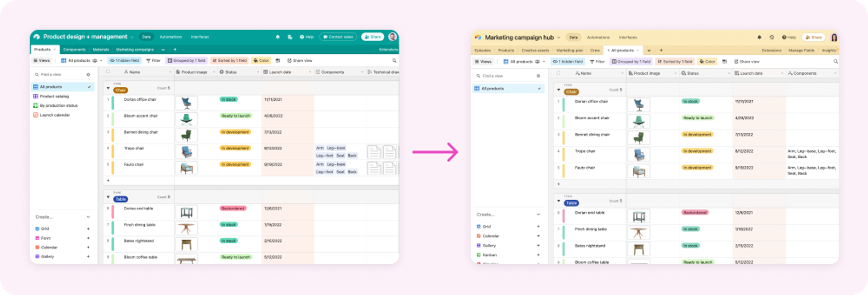The height and width of the screenshot is (295, 868).
Task: Add Grid view plus in Marketing hub sidebar
Action: tap(538, 227)
